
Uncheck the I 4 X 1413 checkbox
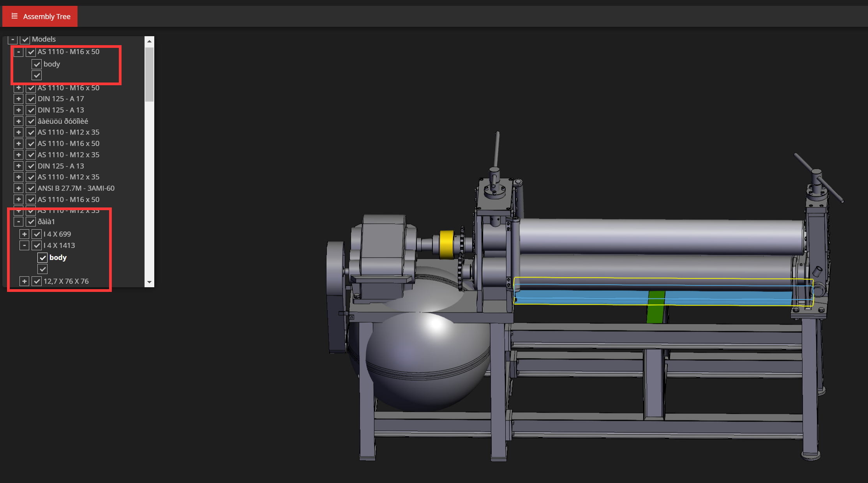coord(37,245)
